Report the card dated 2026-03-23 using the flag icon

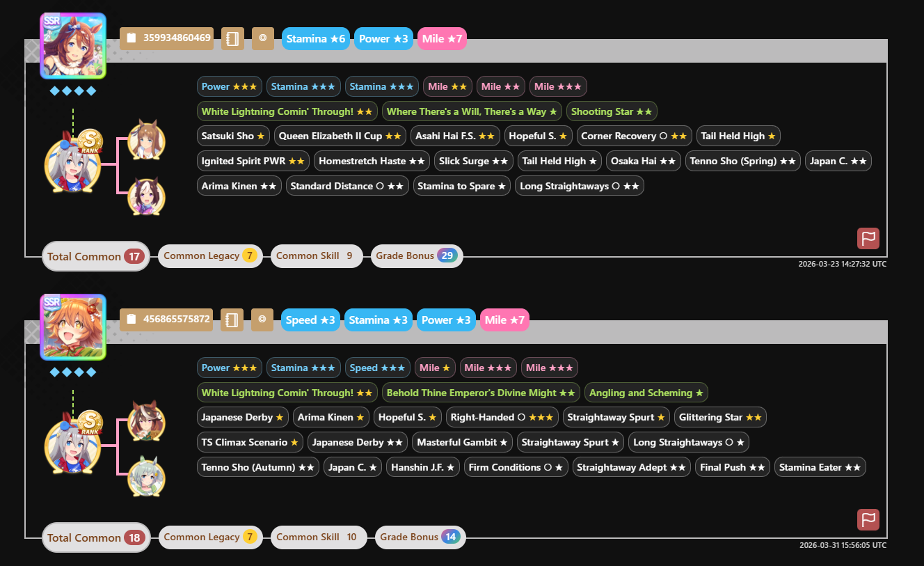[868, 238]
